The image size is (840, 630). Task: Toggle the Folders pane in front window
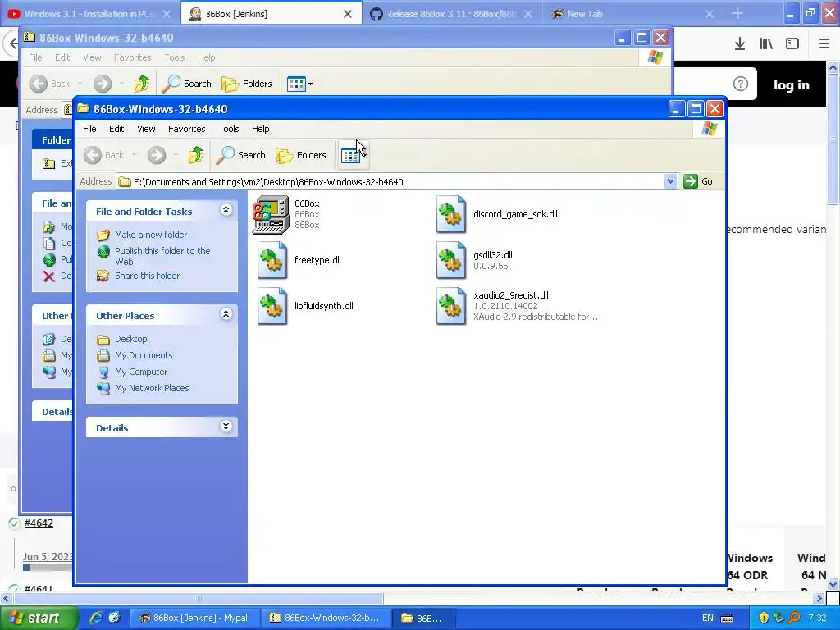tap(301, 155)
